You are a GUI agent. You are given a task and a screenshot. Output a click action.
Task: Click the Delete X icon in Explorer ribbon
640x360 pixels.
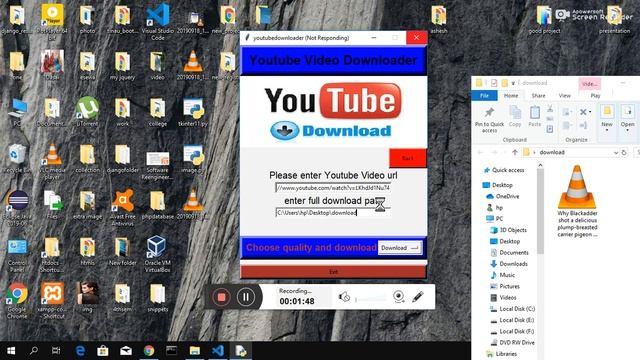[584, 112]
